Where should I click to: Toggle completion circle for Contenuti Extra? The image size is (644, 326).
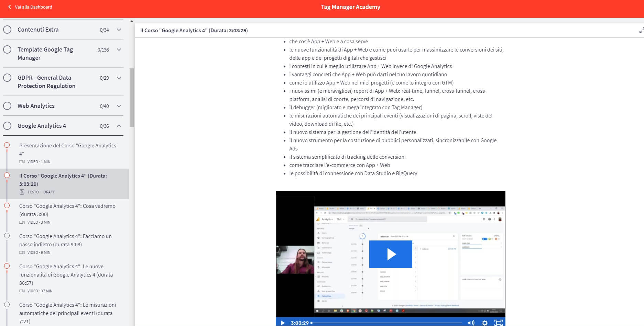pos(7,30)
